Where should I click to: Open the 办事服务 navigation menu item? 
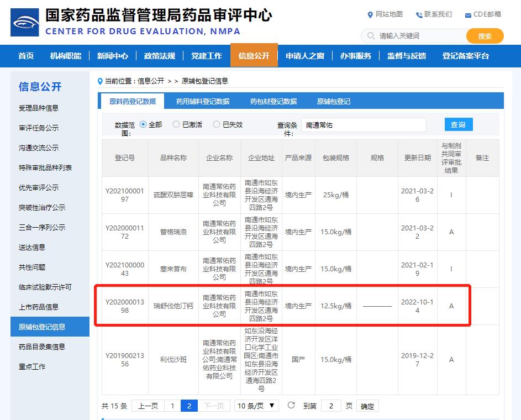click(x=355, y=56)
